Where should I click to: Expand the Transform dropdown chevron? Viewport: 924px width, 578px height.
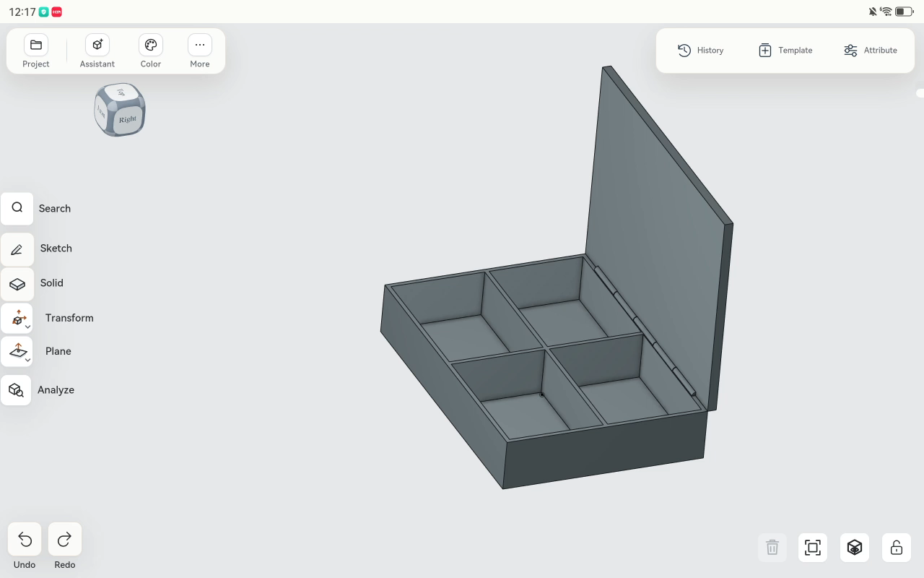pos(27,327)
